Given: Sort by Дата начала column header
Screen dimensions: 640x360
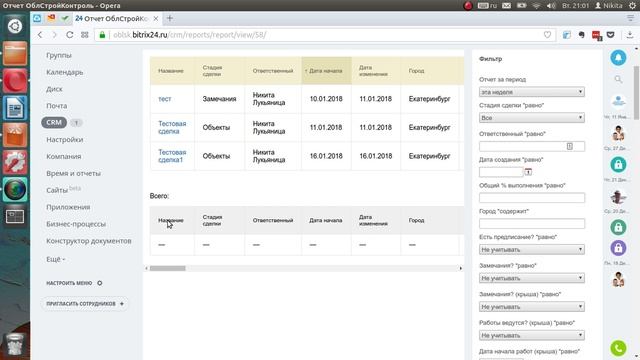Looking at the screenshot, I should 326,71.
